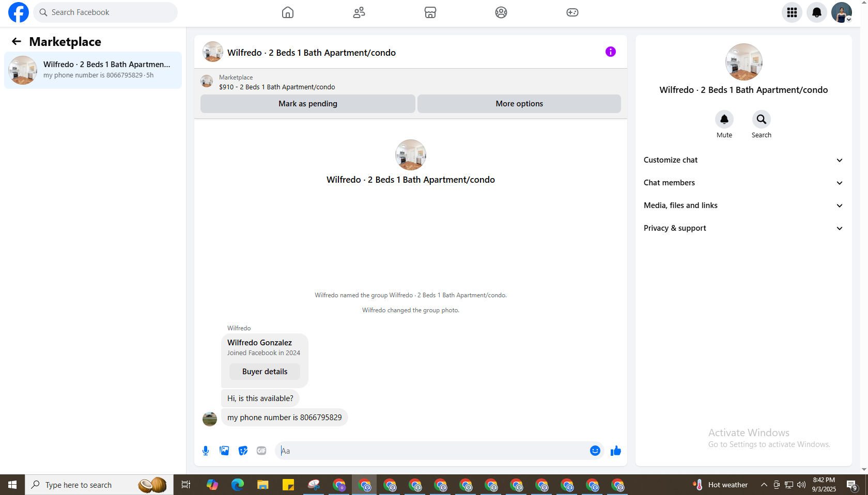Send a thumbs-up like

tap(616, 451)
